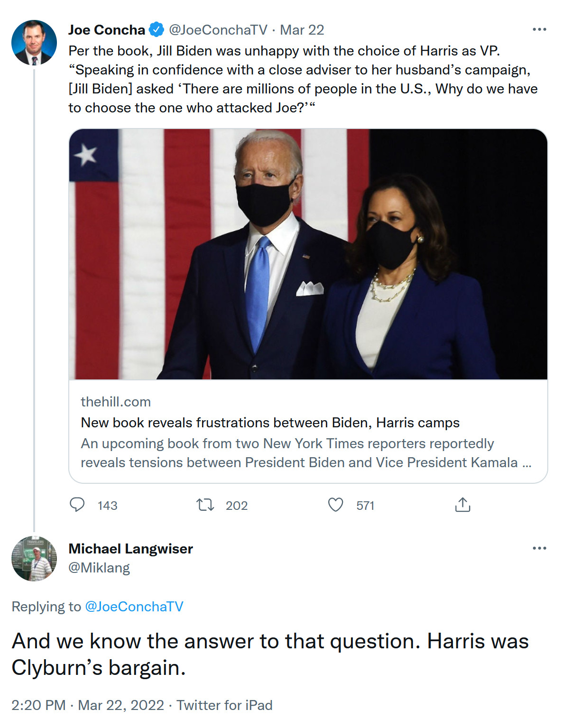Open the thehill.com link domain

coord(116,402)
